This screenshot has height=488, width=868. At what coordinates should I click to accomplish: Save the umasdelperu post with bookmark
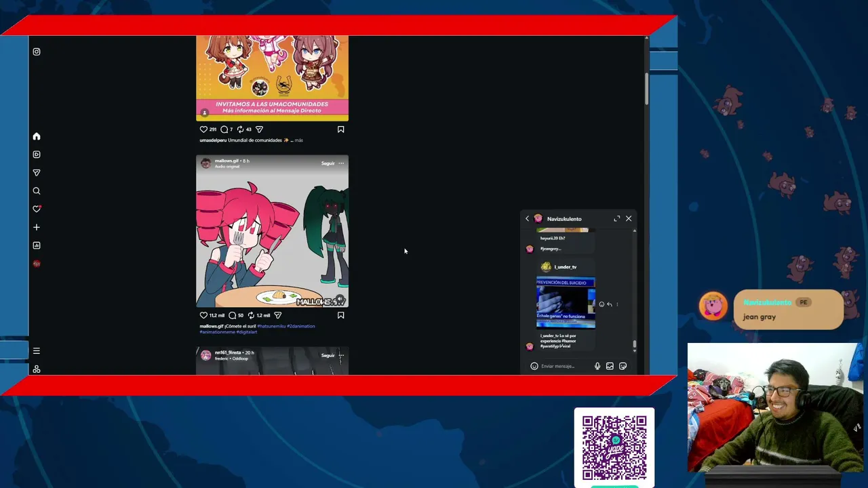341,129
